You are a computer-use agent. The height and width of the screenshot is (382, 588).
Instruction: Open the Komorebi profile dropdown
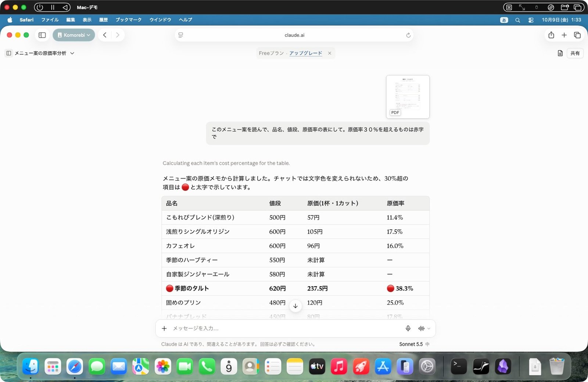[74, 35]
